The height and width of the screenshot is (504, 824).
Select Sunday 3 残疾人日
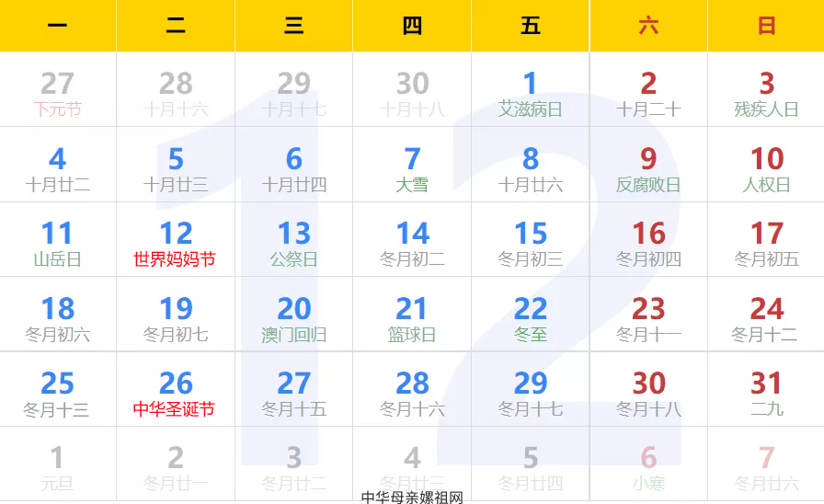(x=766, y=90)
